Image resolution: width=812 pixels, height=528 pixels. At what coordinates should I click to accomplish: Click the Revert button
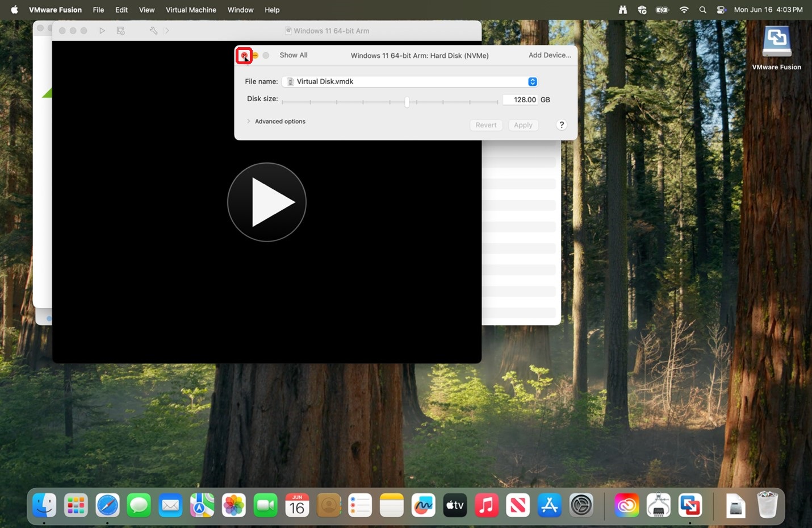[486, 125]
